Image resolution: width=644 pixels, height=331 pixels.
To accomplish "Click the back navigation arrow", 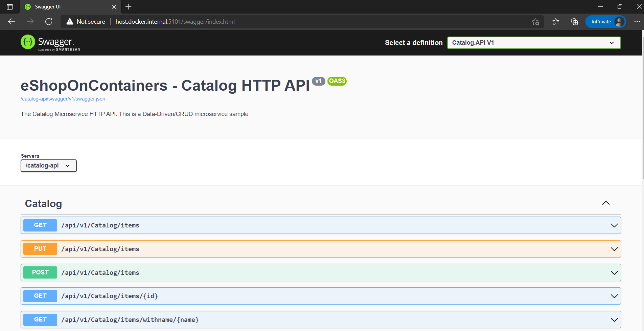I will [11, 21].
